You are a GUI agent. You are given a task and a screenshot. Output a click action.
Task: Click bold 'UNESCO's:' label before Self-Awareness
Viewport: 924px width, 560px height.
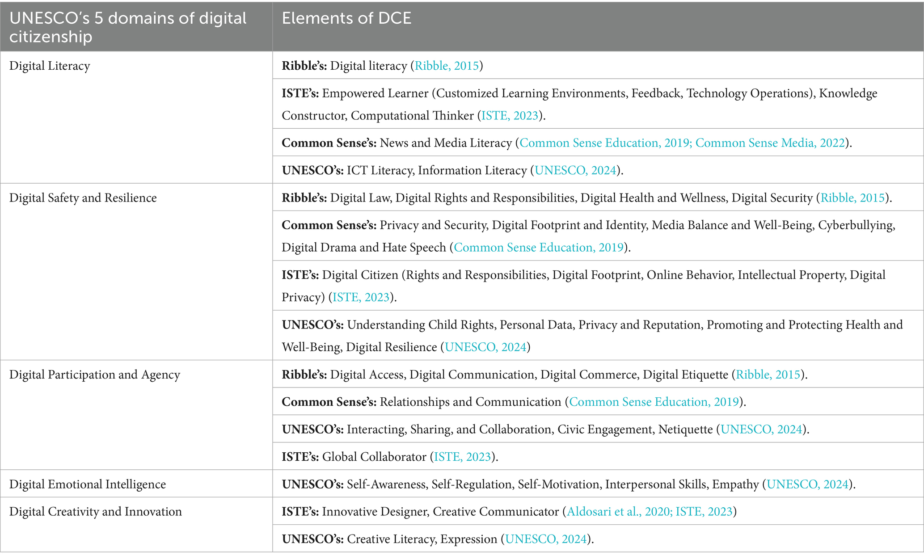click(x=313, y=484)
